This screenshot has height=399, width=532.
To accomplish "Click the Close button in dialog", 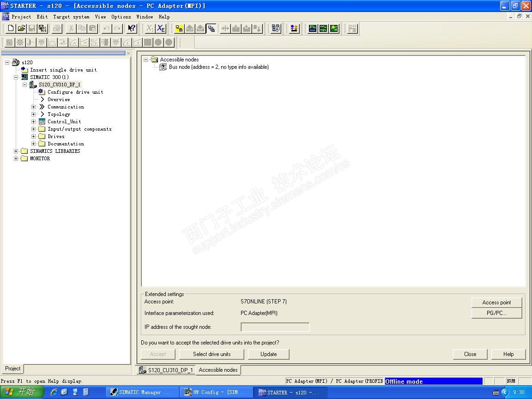I will point(470,354).
